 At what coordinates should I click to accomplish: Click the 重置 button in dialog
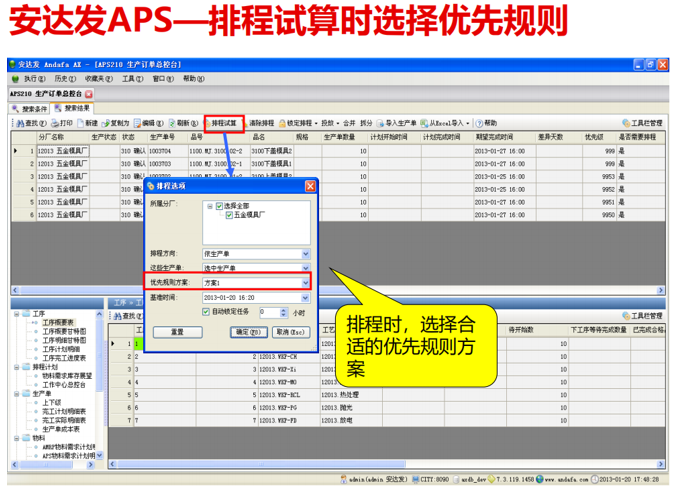click(x=178, y=332)
